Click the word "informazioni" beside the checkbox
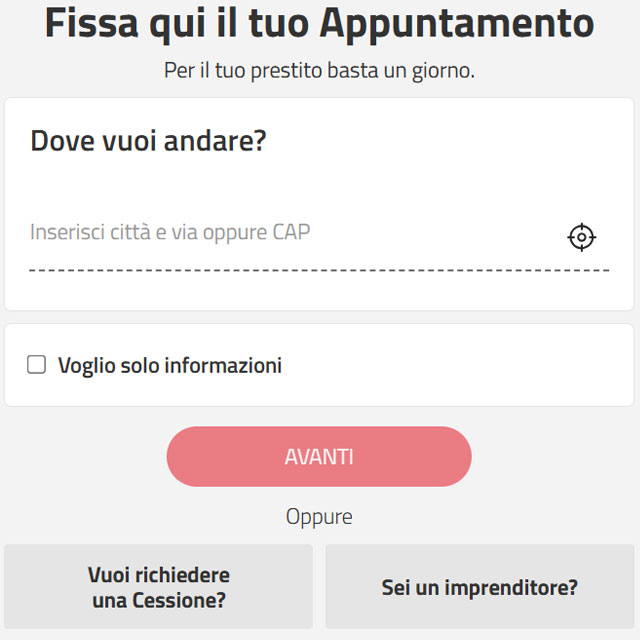Viewport: 640px width, 640px height. (x=223, y=366)
